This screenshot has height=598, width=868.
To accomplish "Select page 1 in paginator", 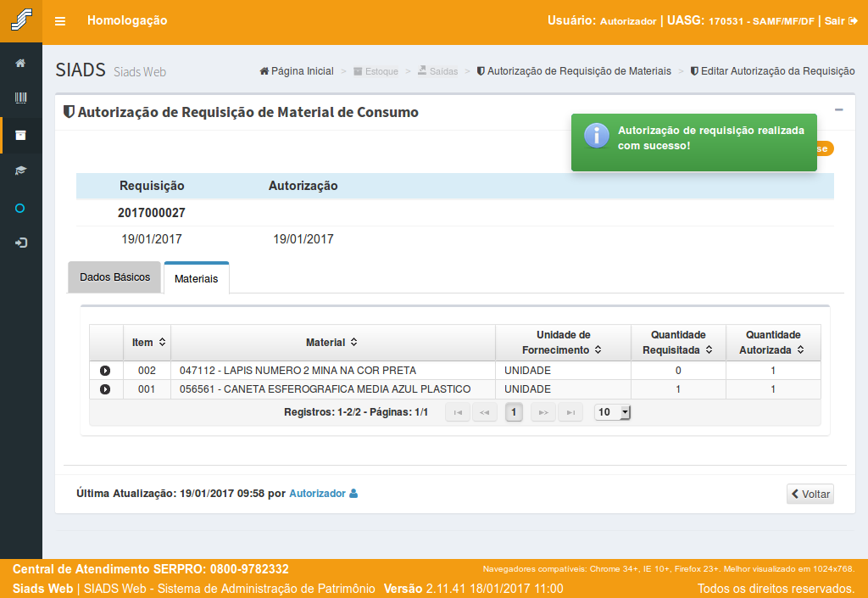I will coord(514,412).
